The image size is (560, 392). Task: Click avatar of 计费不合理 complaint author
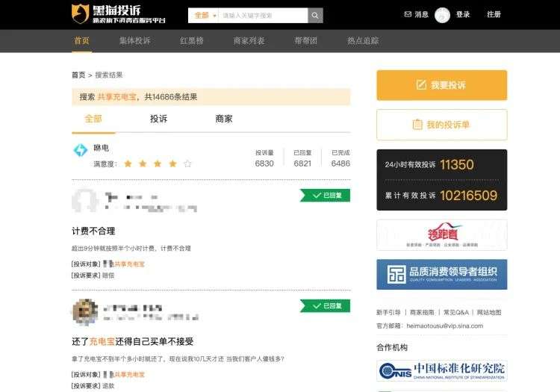tap(85, 201)
